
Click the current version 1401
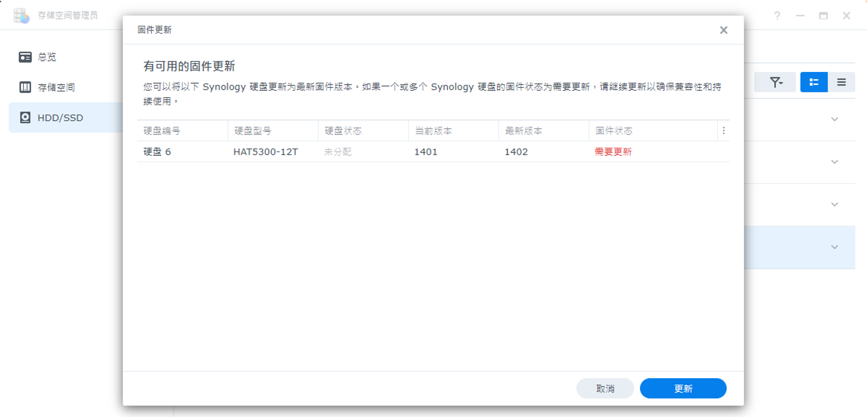(x=426, y=152)
